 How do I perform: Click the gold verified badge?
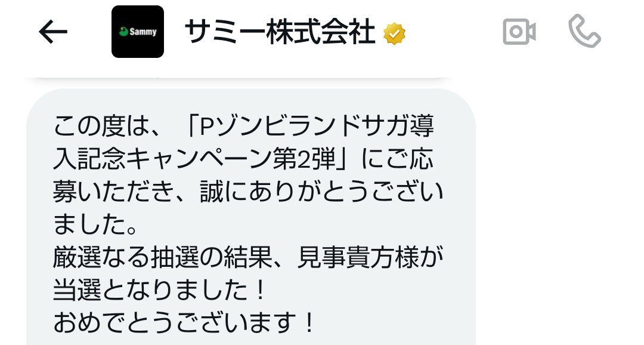[394, 33]
